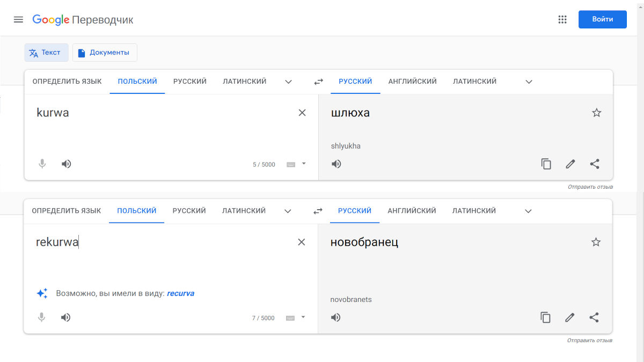The width and height of the screenshot is (644, 362).
Task: Switch to the Документы tab
Action: coord(105,53)
